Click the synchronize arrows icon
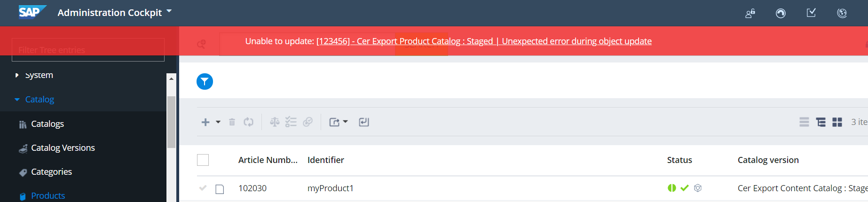 click(x=248, y=122)
